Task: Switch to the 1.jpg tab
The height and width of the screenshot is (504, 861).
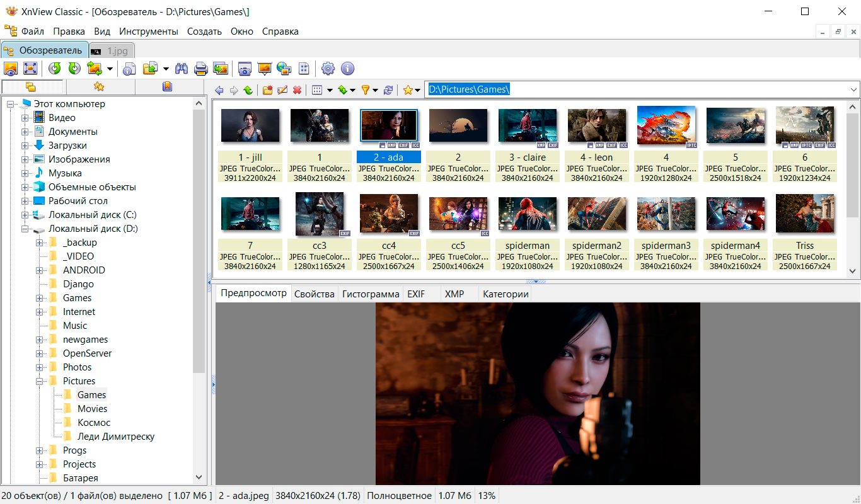Action: point(112,50)
